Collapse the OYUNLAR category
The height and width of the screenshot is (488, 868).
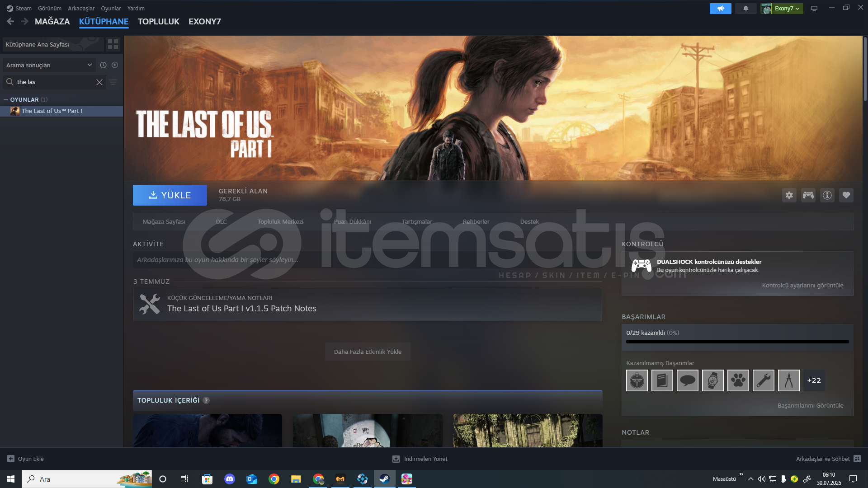[6, 100]
